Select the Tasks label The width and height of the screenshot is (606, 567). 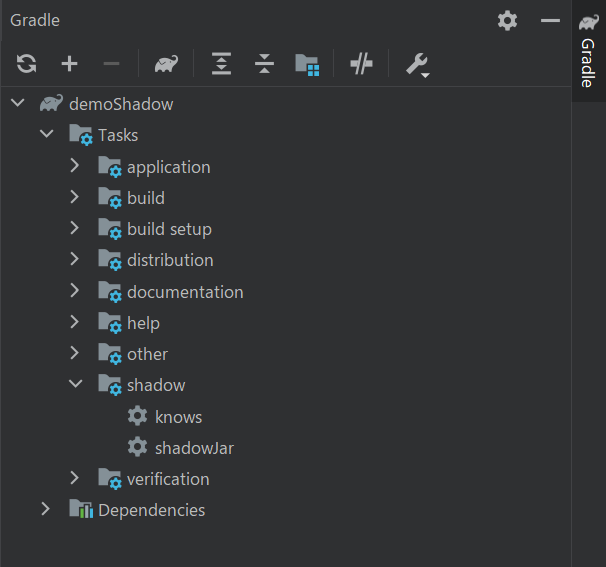118,135
